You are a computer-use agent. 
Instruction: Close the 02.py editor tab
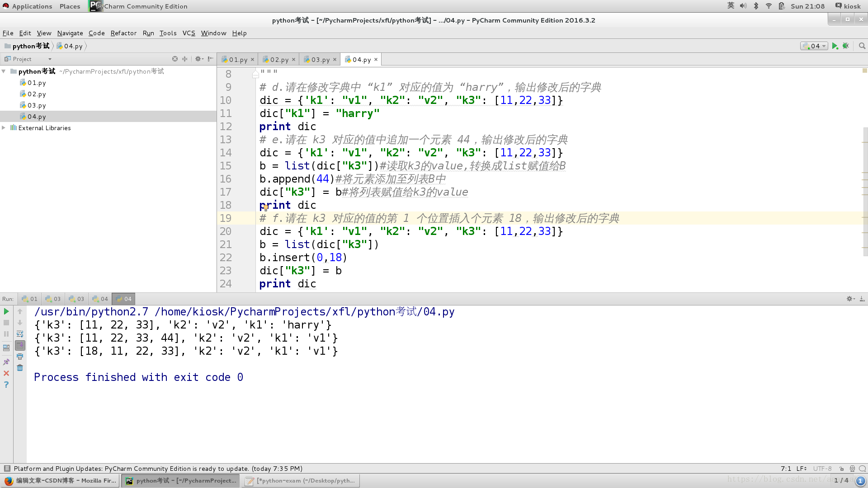[x=293, y=60]
